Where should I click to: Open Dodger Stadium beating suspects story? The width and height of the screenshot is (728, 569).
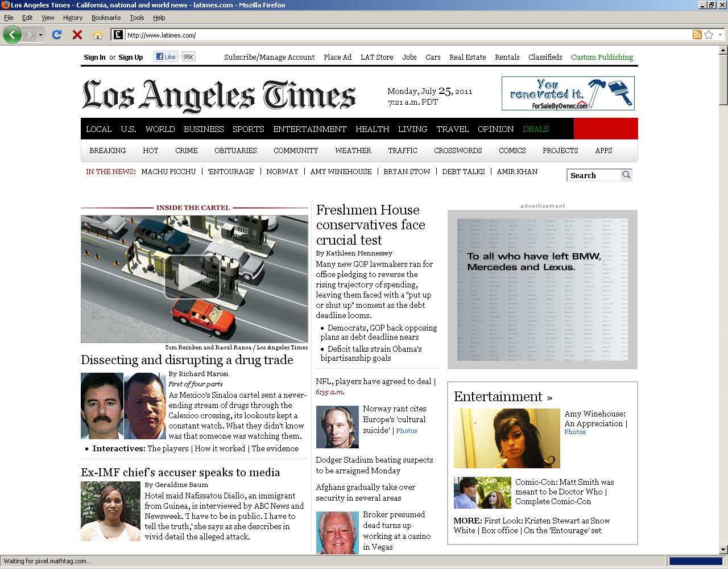click(374, 465)
